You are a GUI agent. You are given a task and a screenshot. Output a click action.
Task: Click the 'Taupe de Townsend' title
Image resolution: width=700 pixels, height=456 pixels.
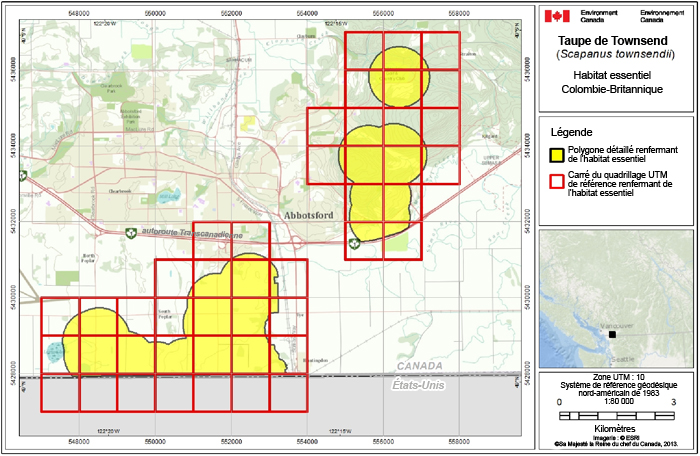pyautogui.click(x=615, y=40)
